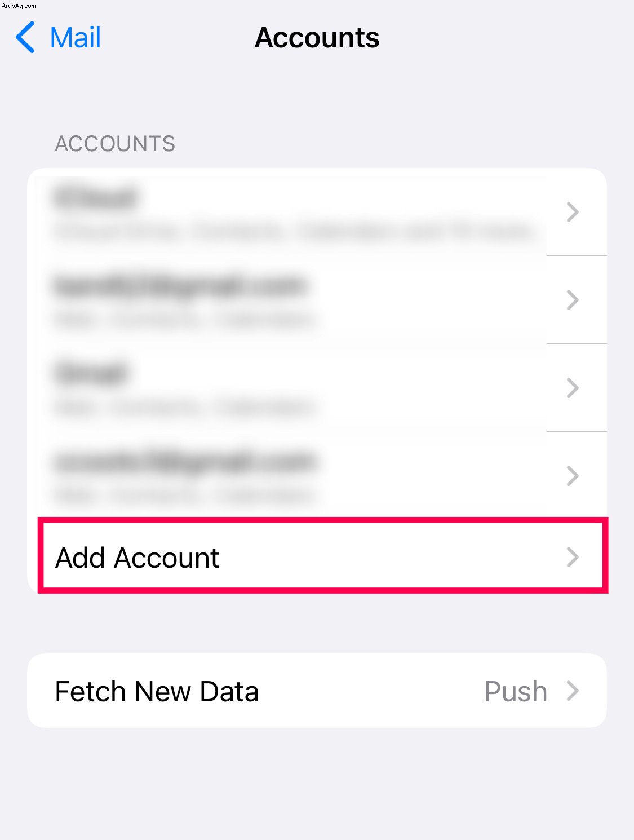Open the blurred iCloud account row

[x=317, y=212]
